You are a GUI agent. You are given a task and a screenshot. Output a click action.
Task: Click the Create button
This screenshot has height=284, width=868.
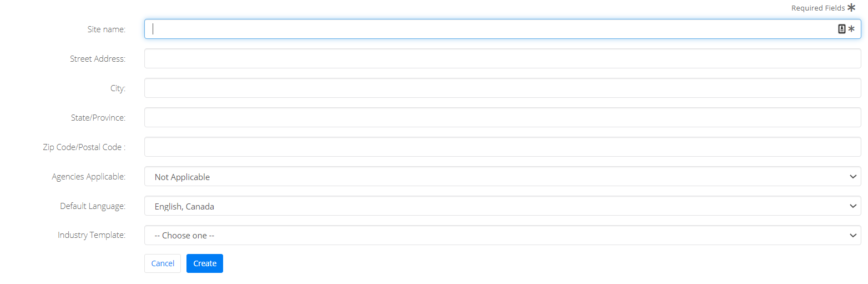(205, 263)
